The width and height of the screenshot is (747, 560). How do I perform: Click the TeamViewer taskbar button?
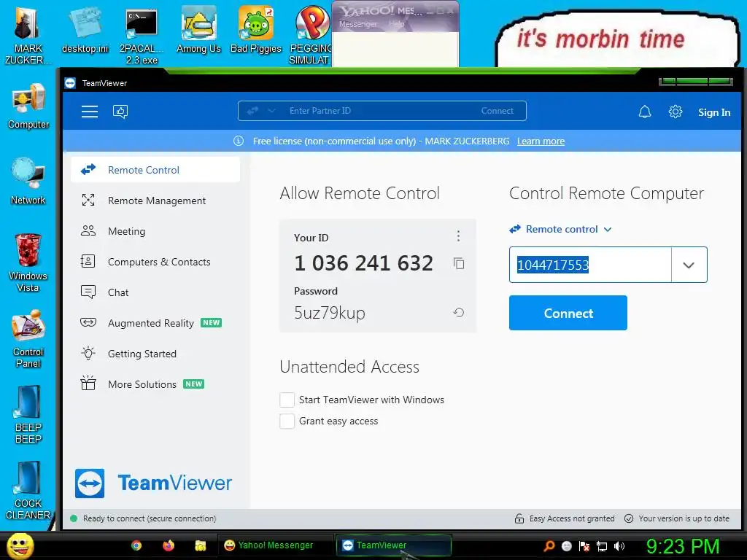click(x=394, y=545)
